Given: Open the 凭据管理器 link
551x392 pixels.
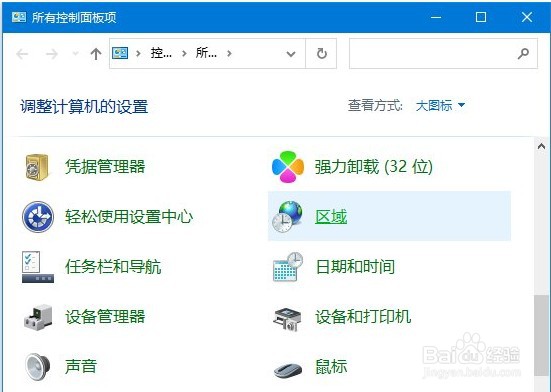Looking at the screenshot, I should pos(105,166).
